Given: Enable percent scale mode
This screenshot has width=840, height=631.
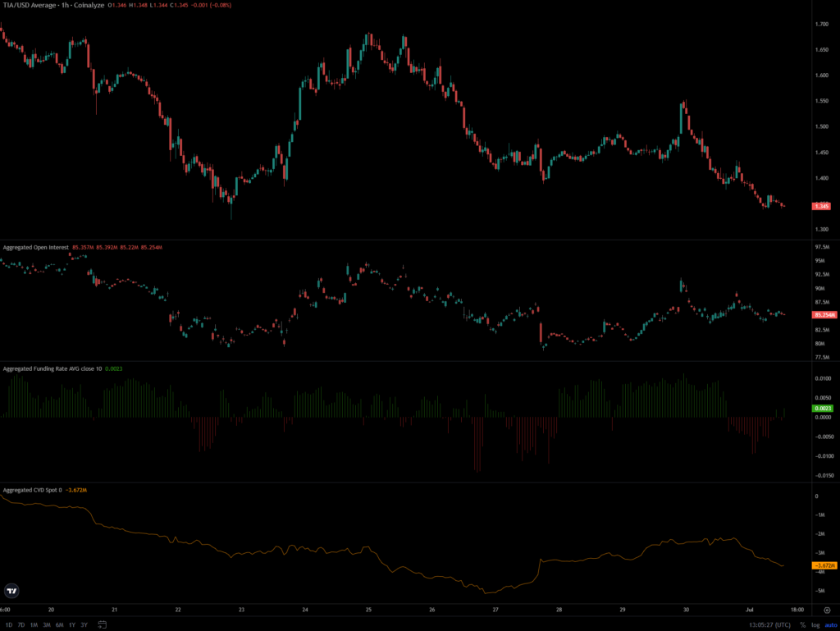Looking at the screenshot, I should pos(802,624).
